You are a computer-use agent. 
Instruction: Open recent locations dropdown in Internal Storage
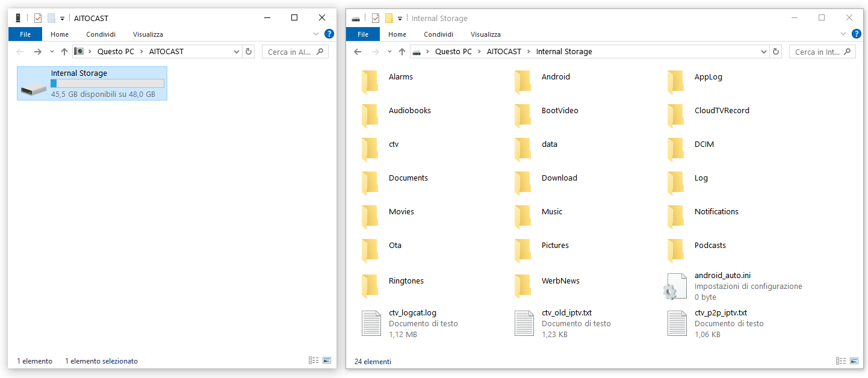[389, 52]
